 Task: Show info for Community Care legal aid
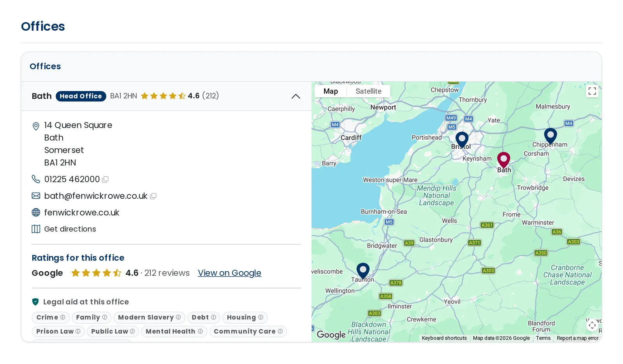[280, 331]
